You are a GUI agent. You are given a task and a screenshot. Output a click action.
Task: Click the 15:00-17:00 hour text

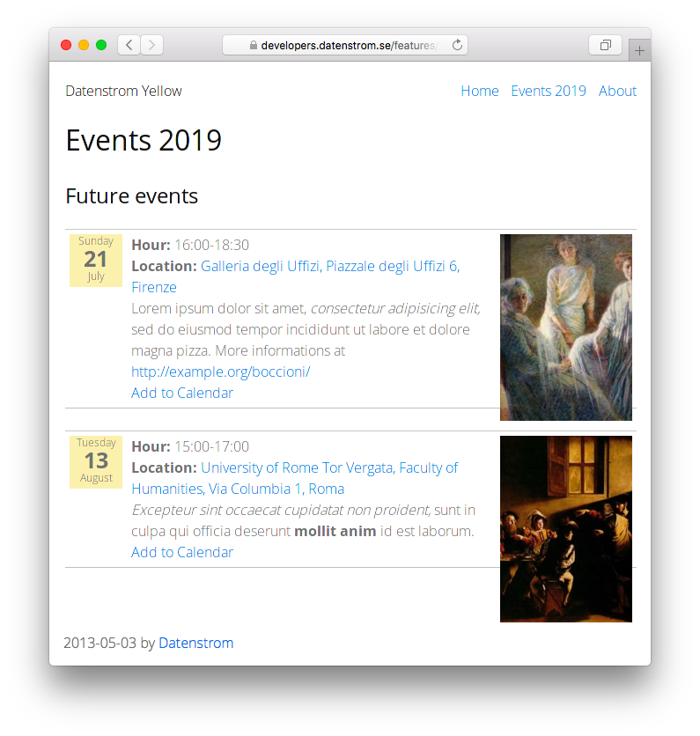click(211, 447)
